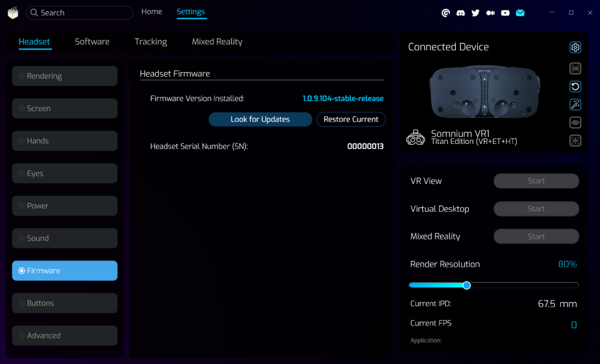Maximize the application window
The width and height of the screenshot is (600, 364).
coord(571,13)
